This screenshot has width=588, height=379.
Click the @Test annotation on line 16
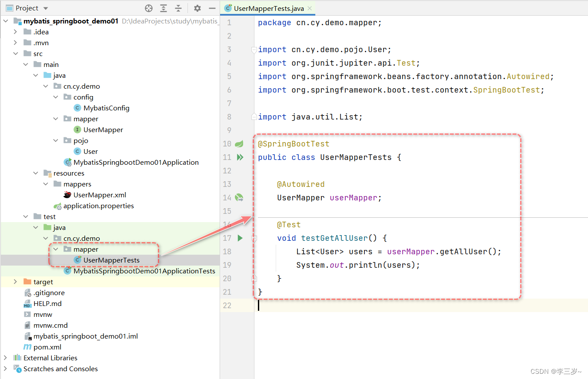(289, 225)
